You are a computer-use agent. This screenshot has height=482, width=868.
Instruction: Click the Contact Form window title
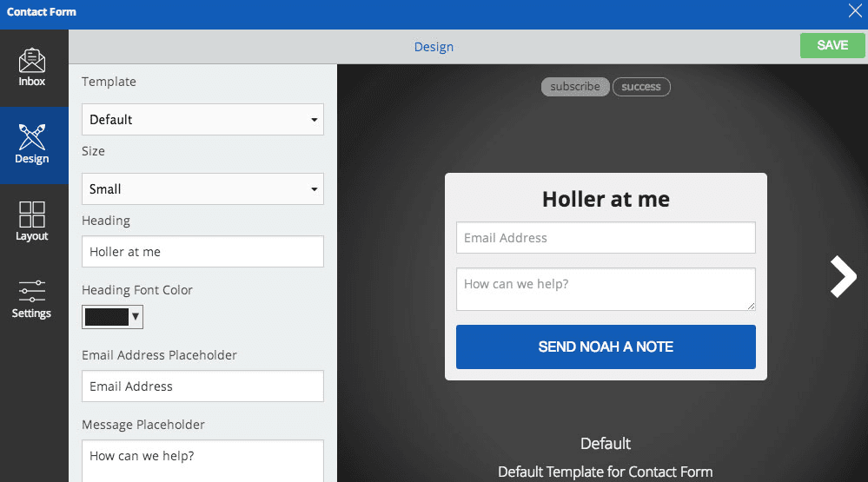42,11
